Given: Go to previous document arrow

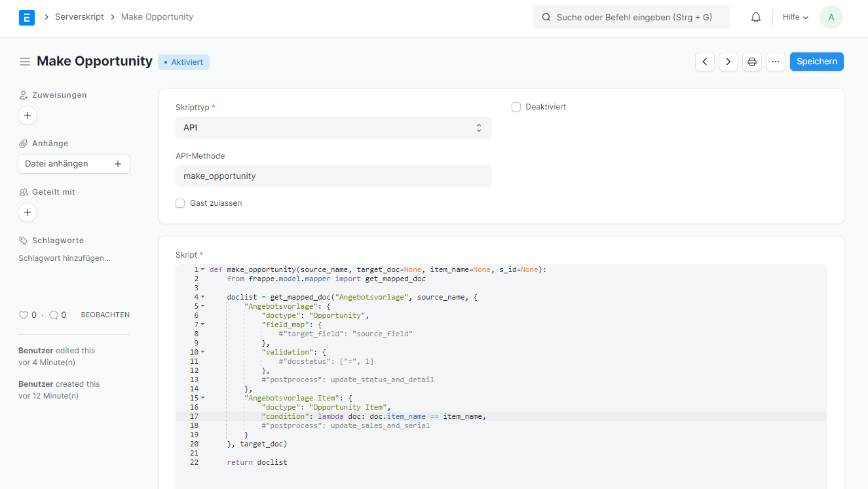Looking at the screenshot, I should point(705,62).
